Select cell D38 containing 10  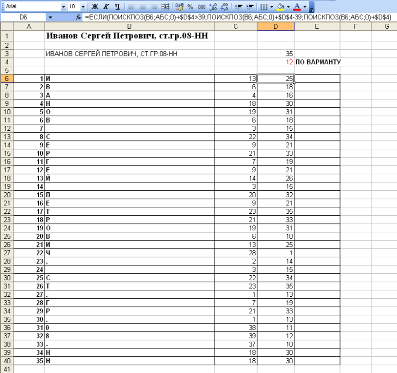[x=276, y=344]
